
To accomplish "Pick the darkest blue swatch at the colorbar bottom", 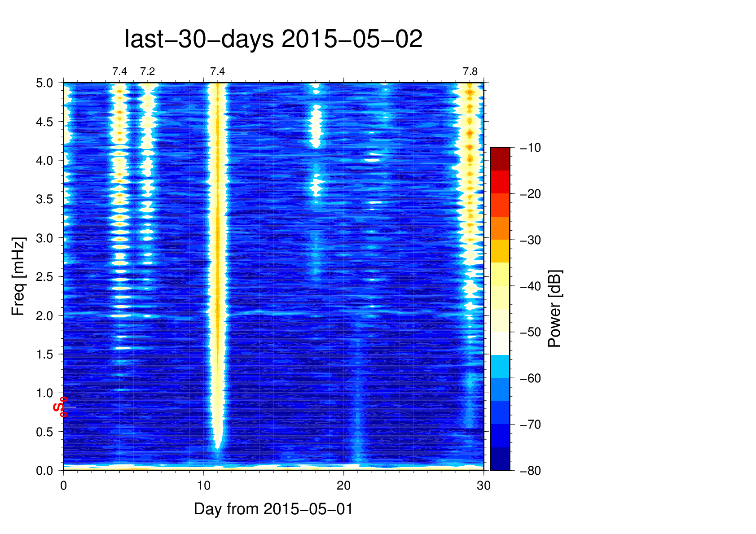I will (500, 459).
